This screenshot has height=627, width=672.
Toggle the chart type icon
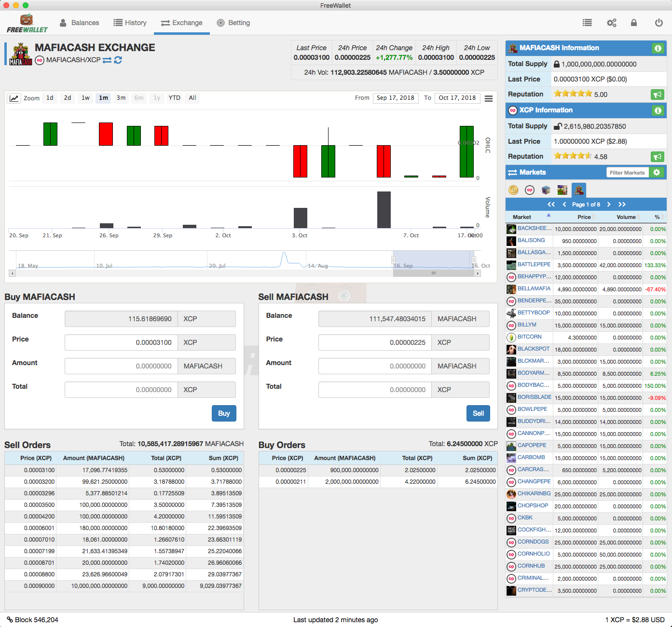(14, 98)
